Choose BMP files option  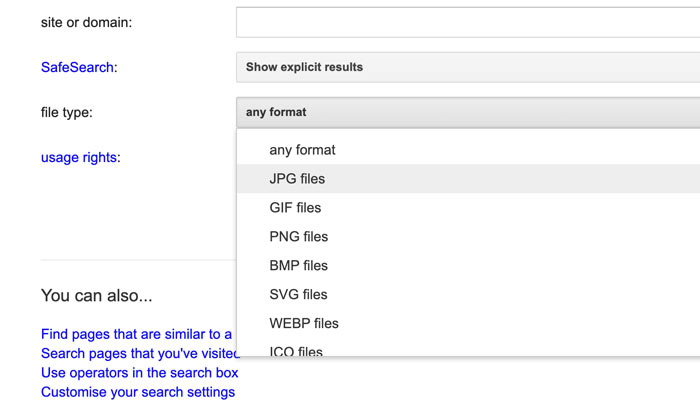(298, 266)
